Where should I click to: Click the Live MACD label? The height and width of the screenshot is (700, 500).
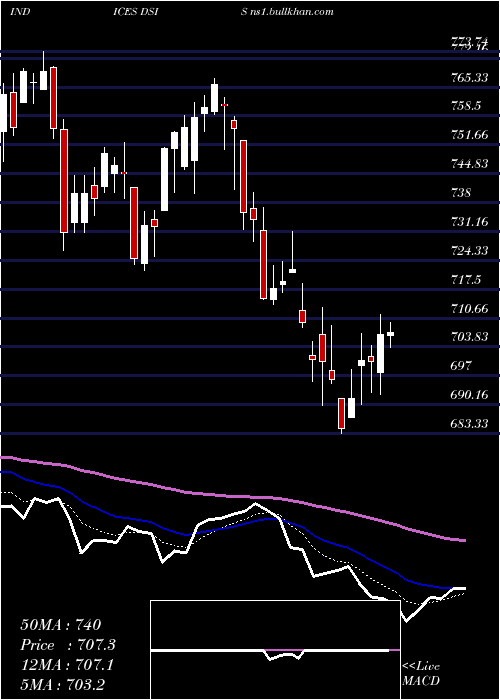point(421,674)
